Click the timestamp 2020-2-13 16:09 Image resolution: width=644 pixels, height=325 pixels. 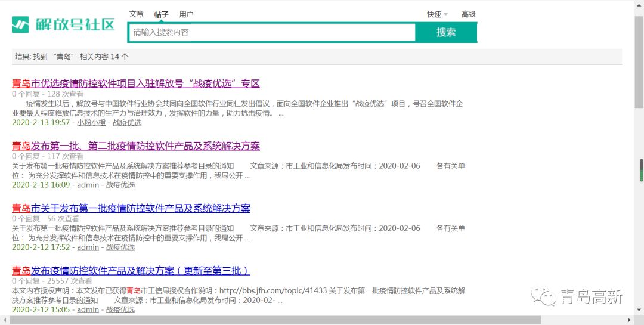click(41, 185)
